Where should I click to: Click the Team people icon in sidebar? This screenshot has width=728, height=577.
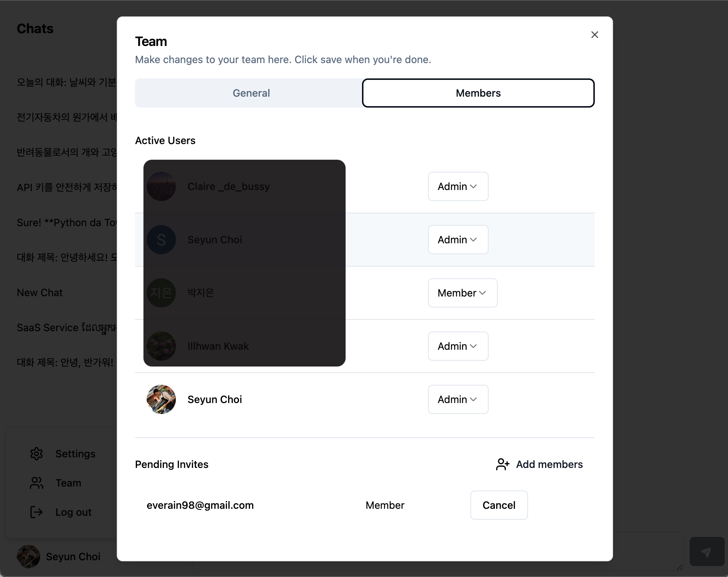click(x=36, y=483)
